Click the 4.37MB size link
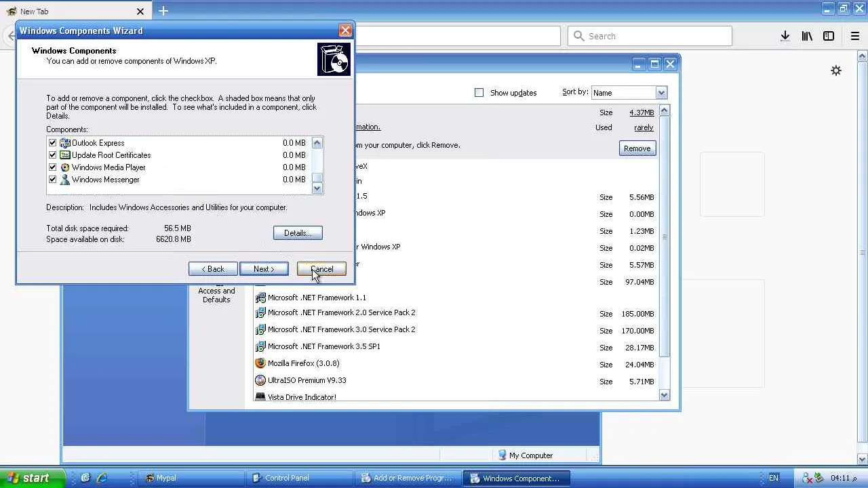This screenshot has width=868, height=488. pyautogui.click(x=642, y=113)
